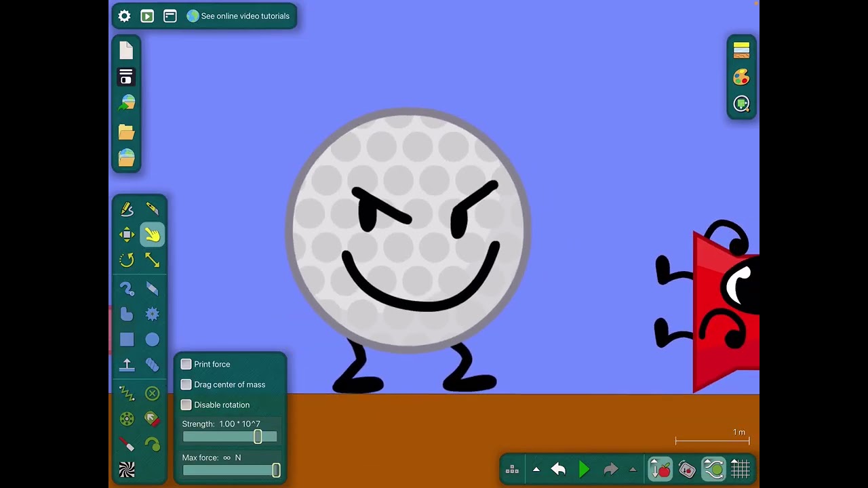
Task: Click the import scene icon with green arrow
Action: [127, 103]
